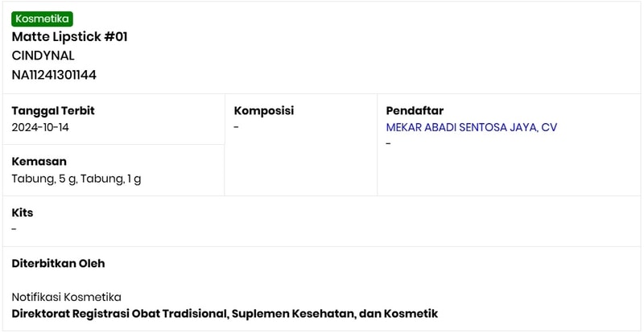The width and height of the screenshot is (644, 334).
Task: Click the Pendaftar heading
Action: point(415,110)
